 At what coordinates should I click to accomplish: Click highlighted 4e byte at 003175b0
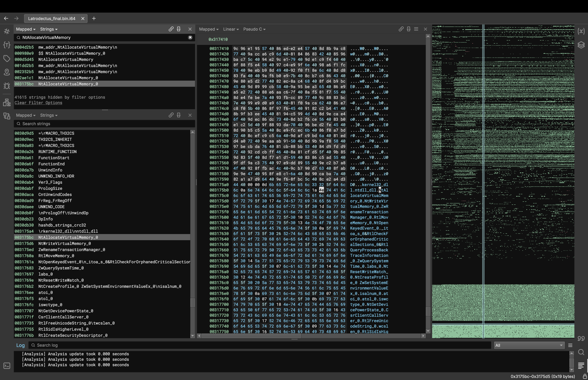click(321, 190)
